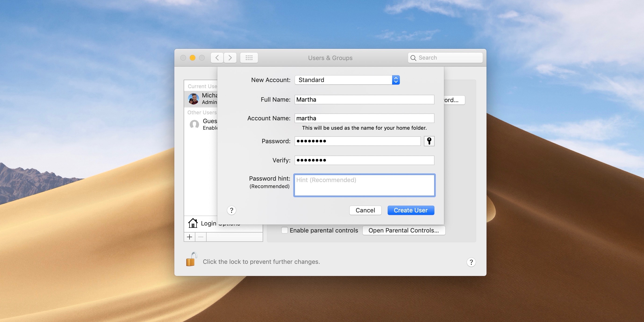The width and height of the screenshot is (644, 322).
Task: Select the current admin user photo
Action: (193, 99)
